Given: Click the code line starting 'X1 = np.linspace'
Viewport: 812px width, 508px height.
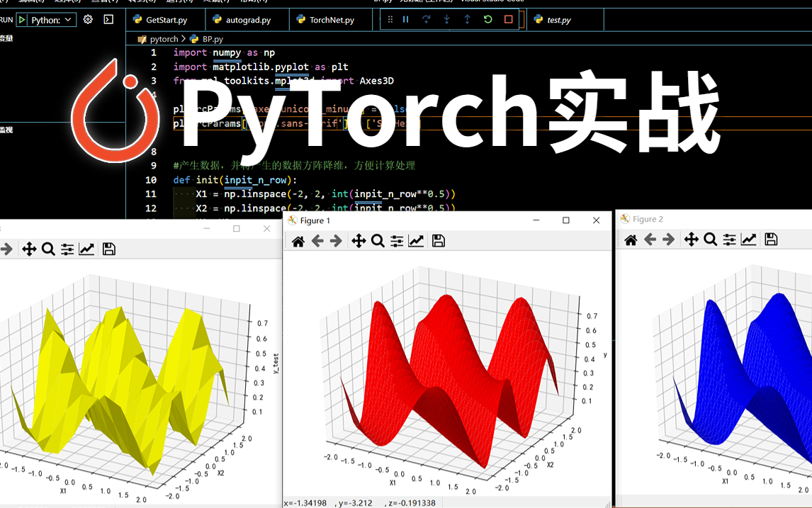Looking at the screenshot, I should 325,194.
